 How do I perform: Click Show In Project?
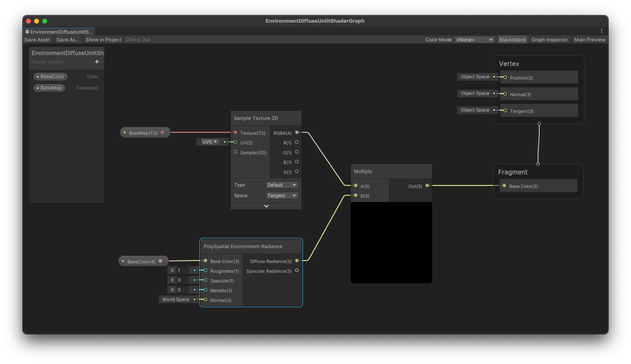point(104,40)
